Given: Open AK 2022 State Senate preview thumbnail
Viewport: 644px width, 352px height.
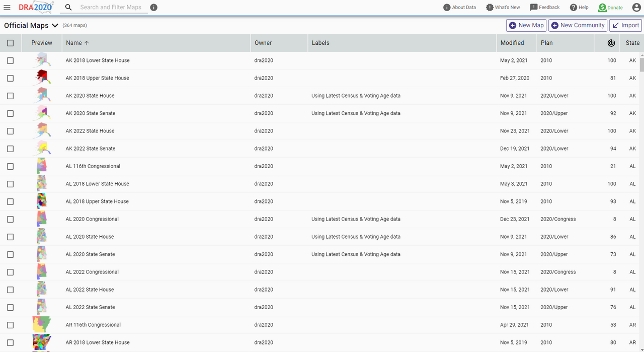Looking at the screenshot, I should [x=42, y=149].
